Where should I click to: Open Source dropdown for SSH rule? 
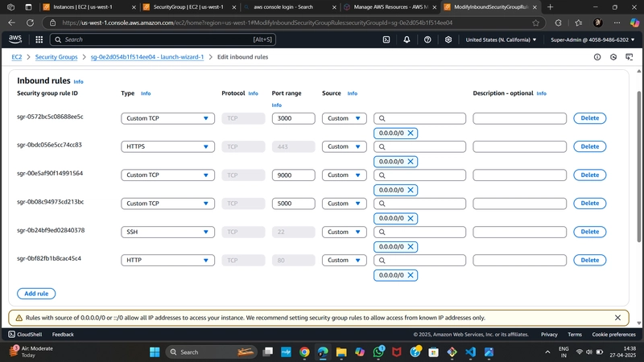[x=345, y=232]
